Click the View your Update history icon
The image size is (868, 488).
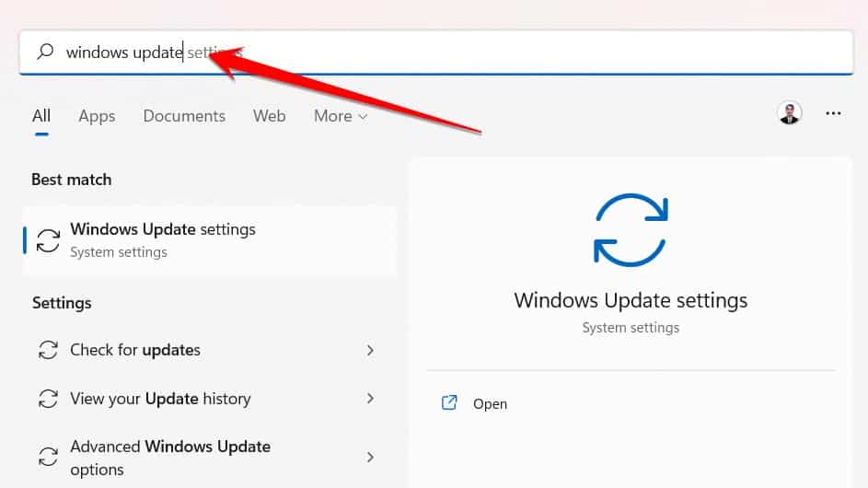click(x=48, y=399)
